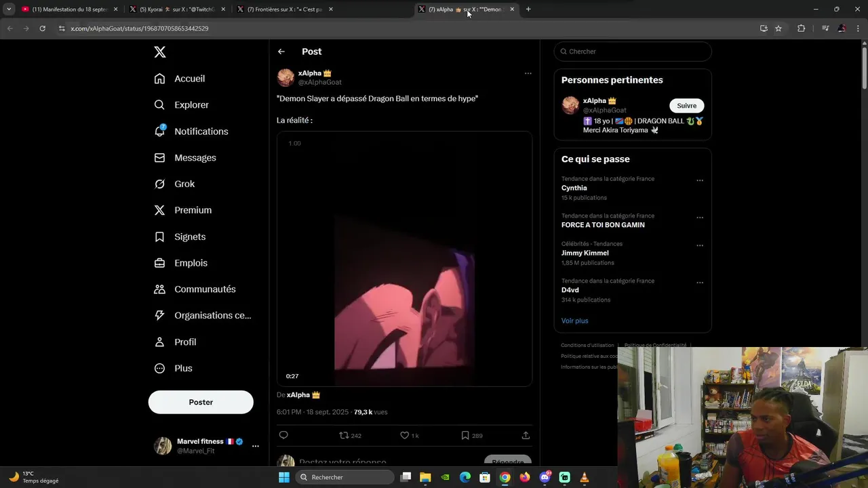Open Microsoft Edge from the taskbar
Screen dimensions: 868x488
click(x=465, y=477)
